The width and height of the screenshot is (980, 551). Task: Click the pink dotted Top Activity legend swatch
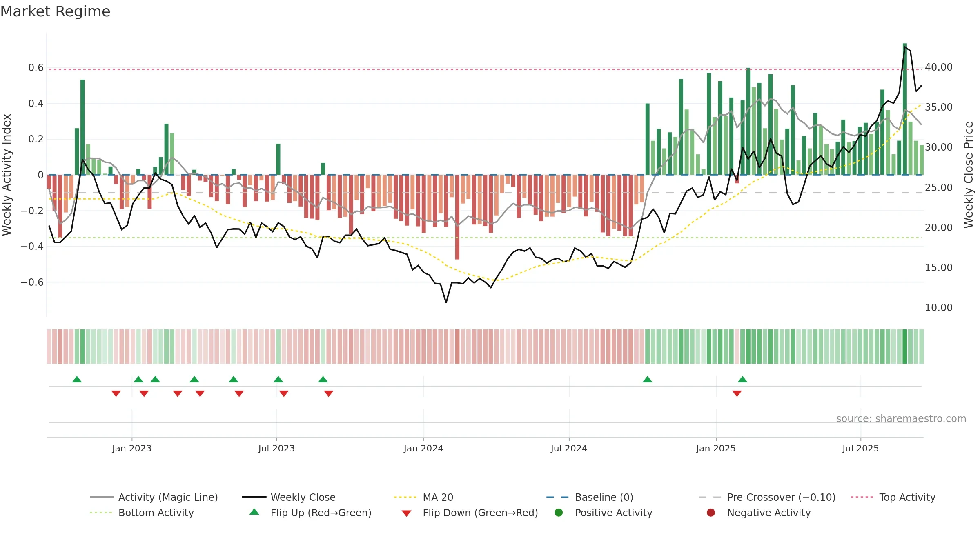(x=862, y=497)
